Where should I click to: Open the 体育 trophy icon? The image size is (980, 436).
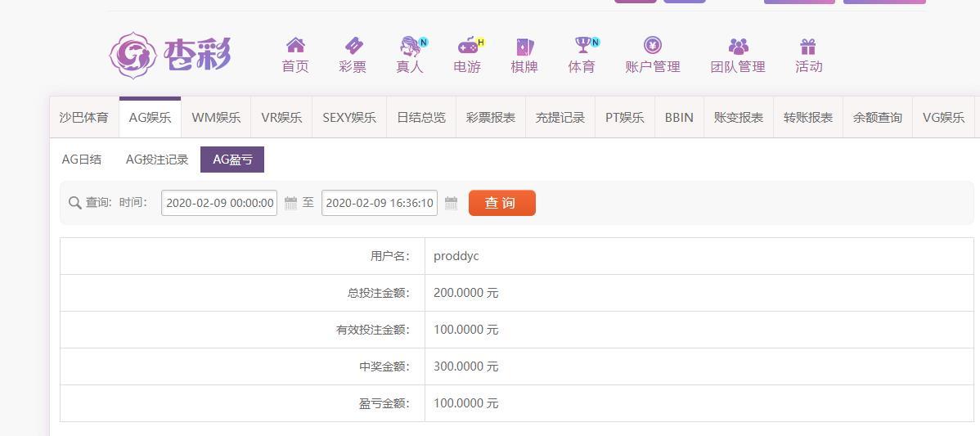(582, 45)
